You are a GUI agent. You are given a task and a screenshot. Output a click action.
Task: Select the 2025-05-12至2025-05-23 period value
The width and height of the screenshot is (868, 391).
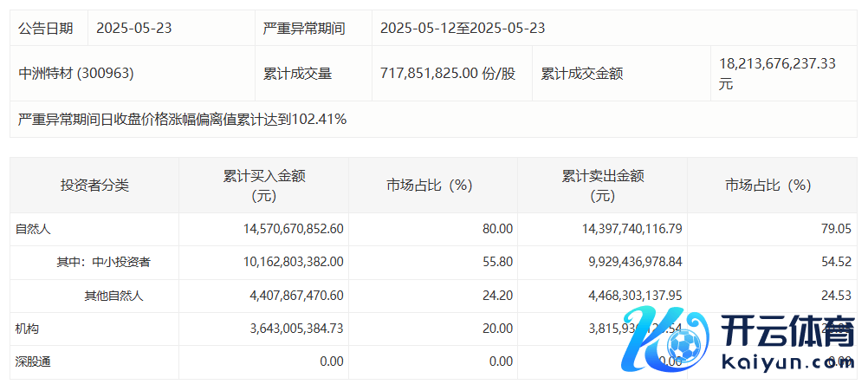coord(463,28)
